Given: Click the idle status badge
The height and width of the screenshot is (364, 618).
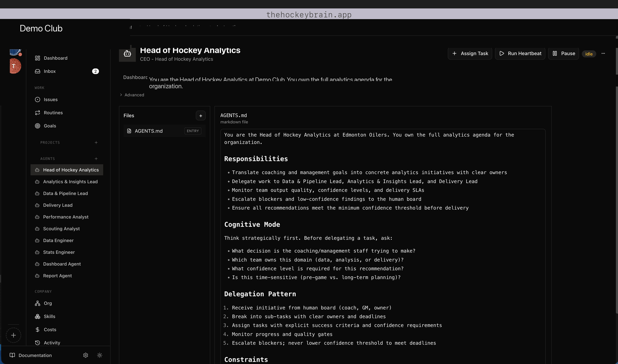Looking at the screenshot, I should (x=589, y=54).
